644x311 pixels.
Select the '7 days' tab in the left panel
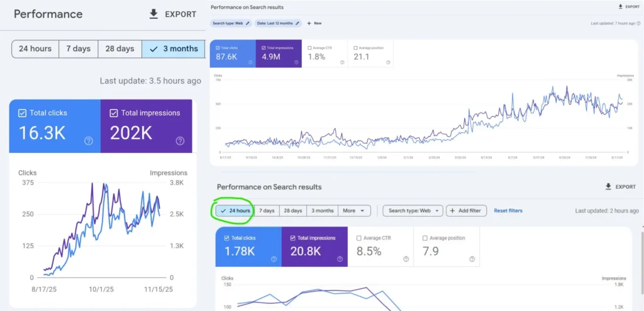click(x=77, y=48)
